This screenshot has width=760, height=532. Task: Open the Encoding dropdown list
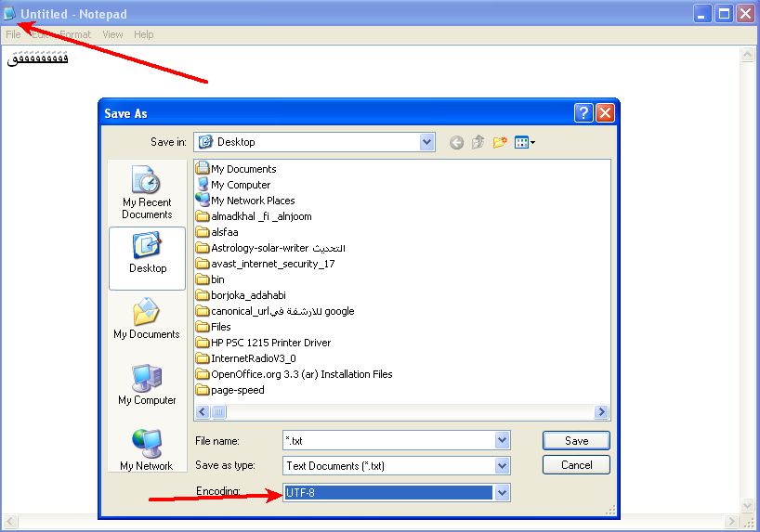point(502,492)
